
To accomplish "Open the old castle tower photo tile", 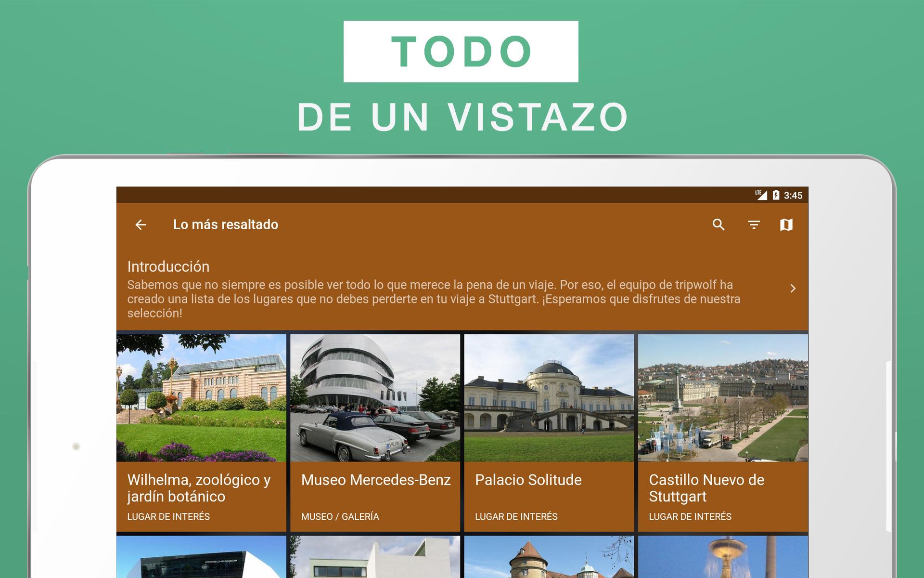I will coord(549,557).
